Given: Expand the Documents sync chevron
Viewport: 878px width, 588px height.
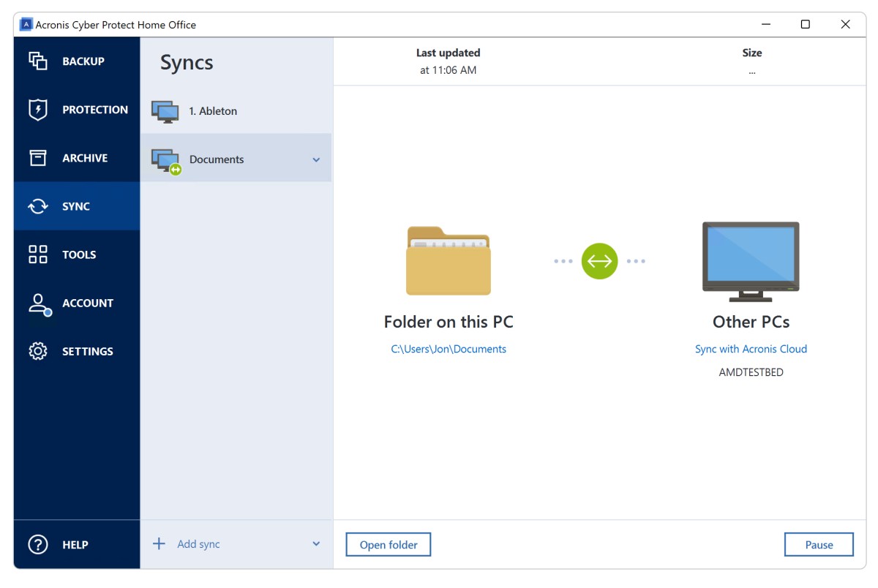Looking at the screenshot, I should point(316,159).
